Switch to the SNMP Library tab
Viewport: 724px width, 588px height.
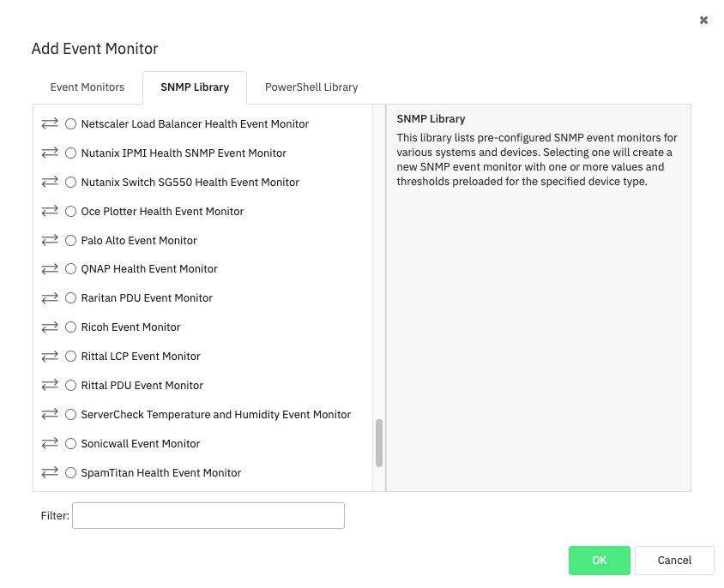tap(194, 87)
